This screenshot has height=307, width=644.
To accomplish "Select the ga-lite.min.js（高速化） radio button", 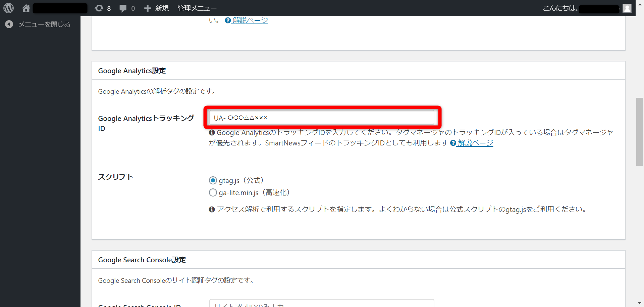I will click(x=213, y=192).
